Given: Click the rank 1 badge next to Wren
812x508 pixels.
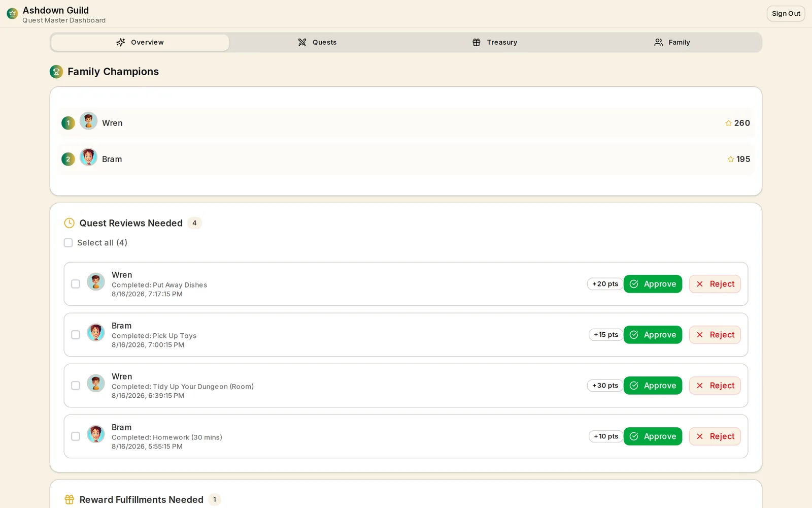Looking at the screenshot, I should [68, 123].
